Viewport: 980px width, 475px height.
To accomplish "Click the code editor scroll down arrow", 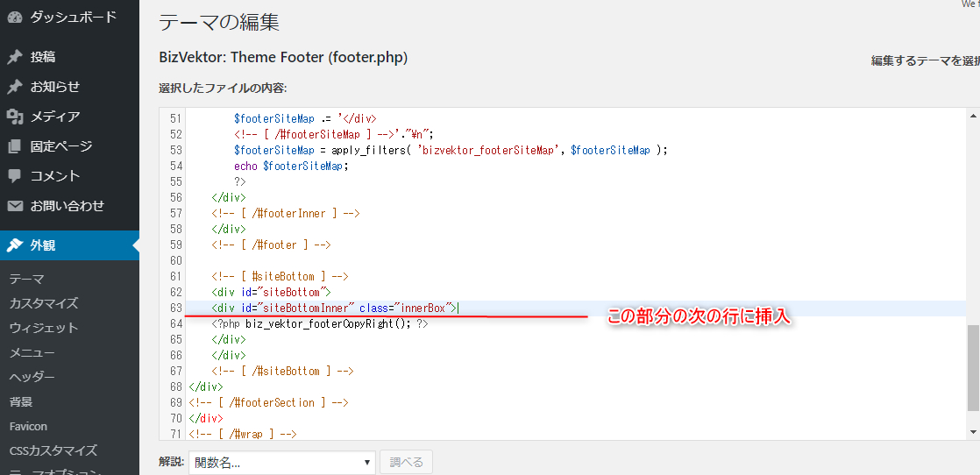I will tap(972, 432).
